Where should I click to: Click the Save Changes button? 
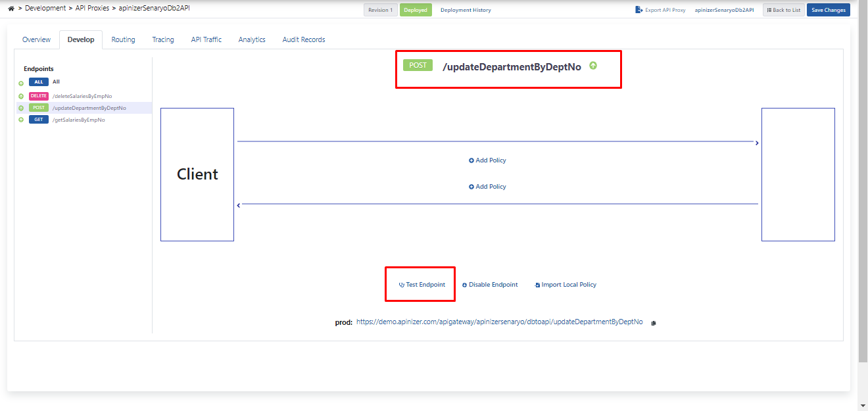(828, 10)
